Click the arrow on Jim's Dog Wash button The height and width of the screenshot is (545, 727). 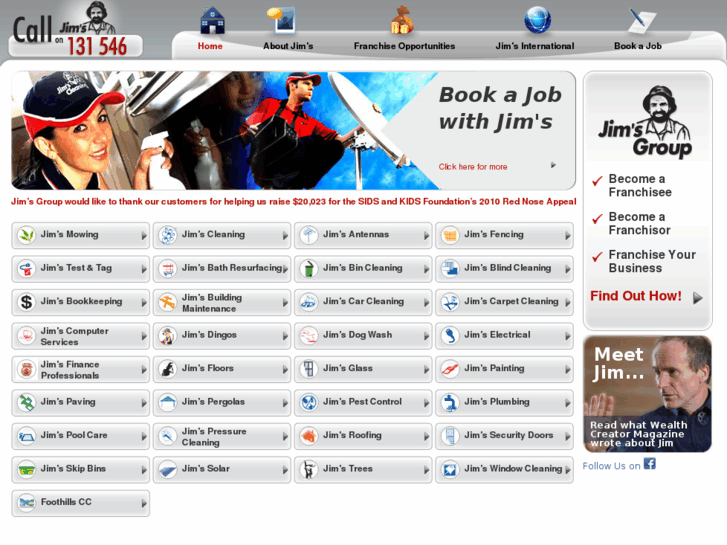[x=426, y=336]
